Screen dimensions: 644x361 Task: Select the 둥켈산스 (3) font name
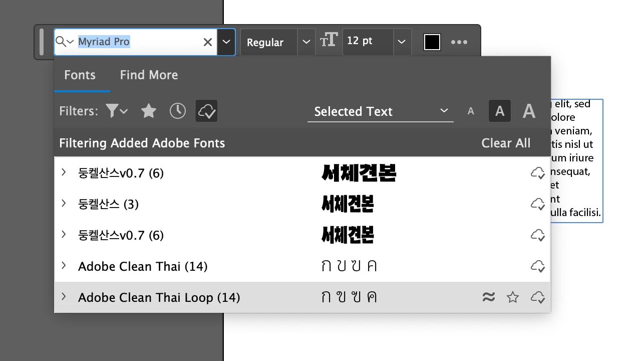[108, 204]
